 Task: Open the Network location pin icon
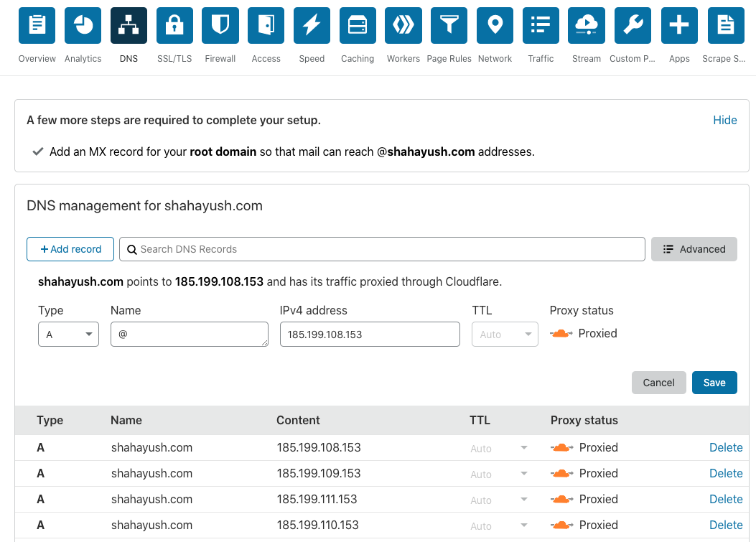495,26
